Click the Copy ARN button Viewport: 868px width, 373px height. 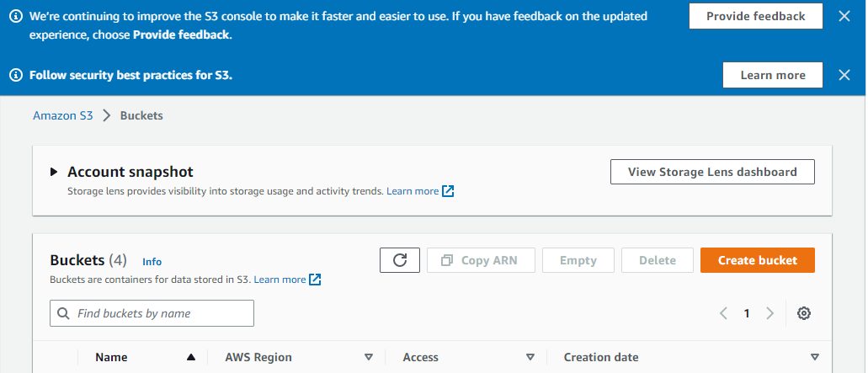(481, 260)
